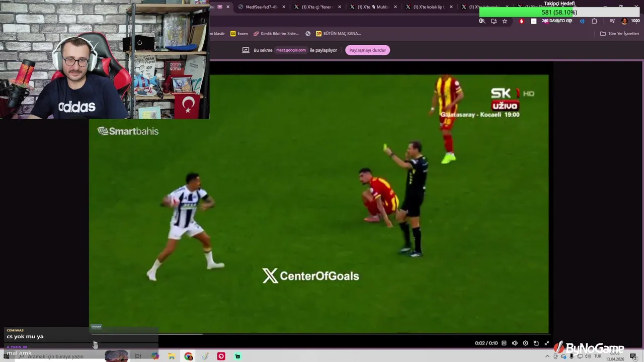Open the red circular app on taskbar

221,356
